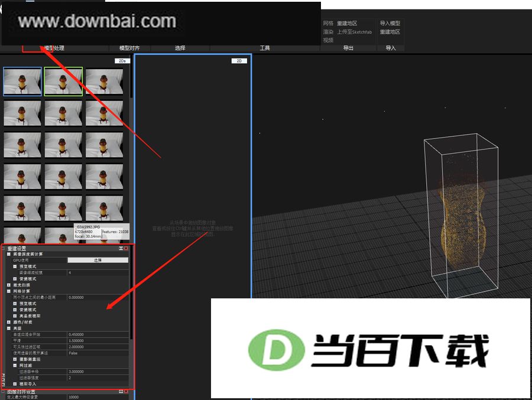This screenshot has width=532, height=400.
Task: Collapse the 图像深度图计算 section
Action: [9, 254]
